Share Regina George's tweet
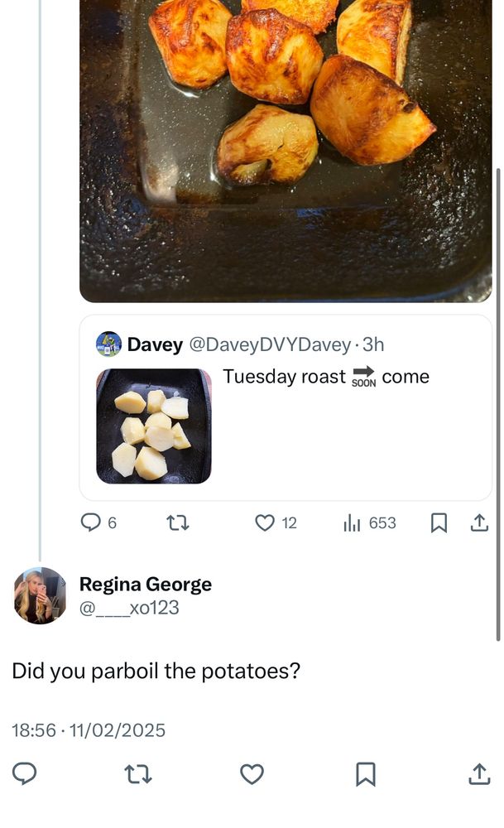This screenshot has width=504, height=828. pos(479,773)
